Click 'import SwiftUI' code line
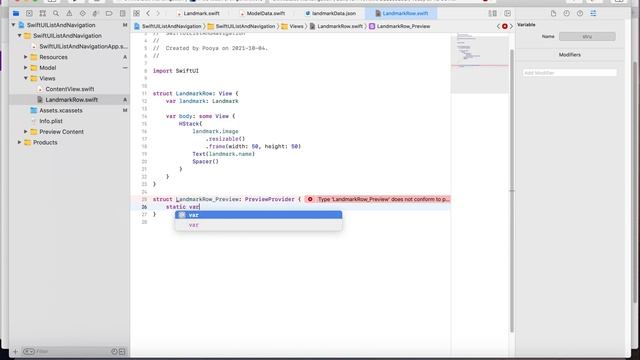 click(x=176, y=71)
